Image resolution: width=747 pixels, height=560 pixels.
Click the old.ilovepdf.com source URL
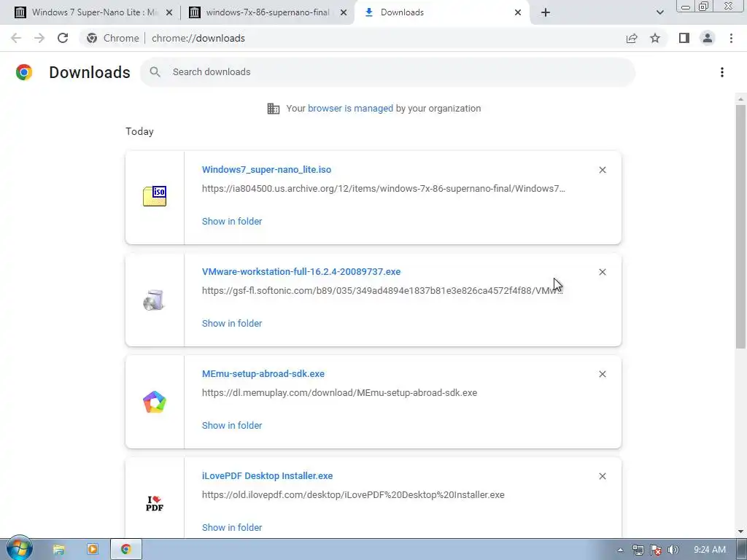pyautogui.click(x=353, y=495)
